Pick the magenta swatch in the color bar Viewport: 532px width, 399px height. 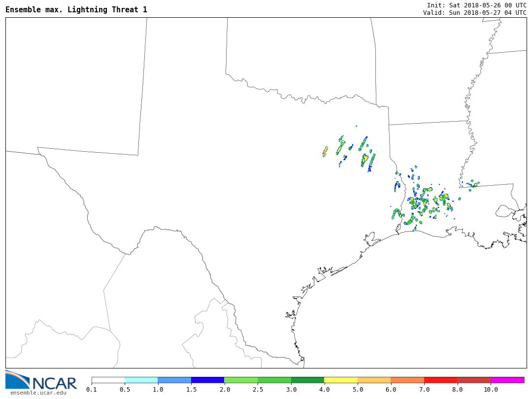coord(507,380)
